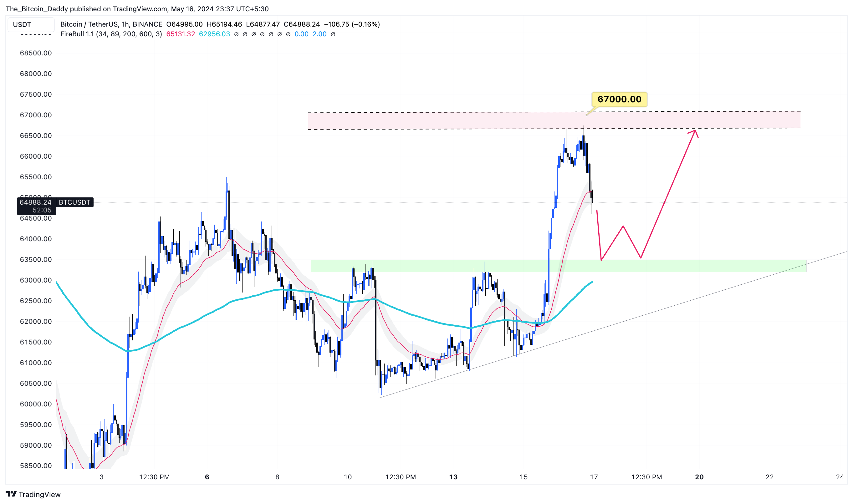The height and width of the screenshot is (504, 853).
Task: Click the yellow 67000.00 callout label
Action: pos(619,99)
